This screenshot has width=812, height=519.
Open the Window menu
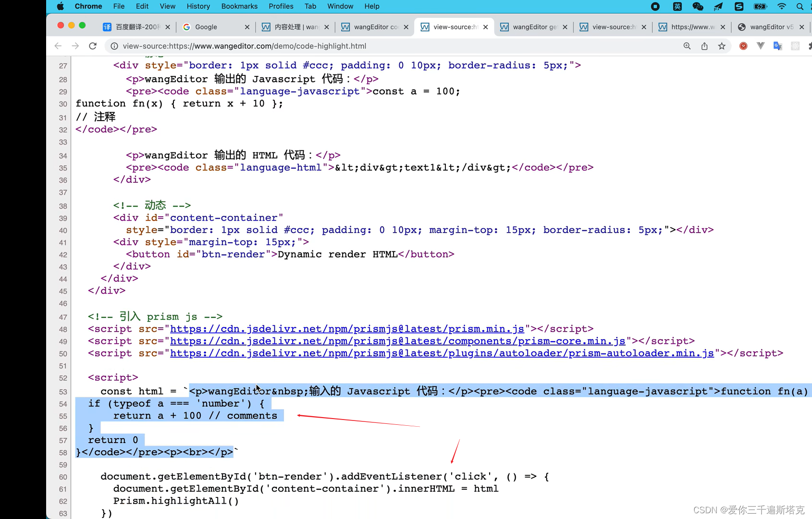[340, 6]
